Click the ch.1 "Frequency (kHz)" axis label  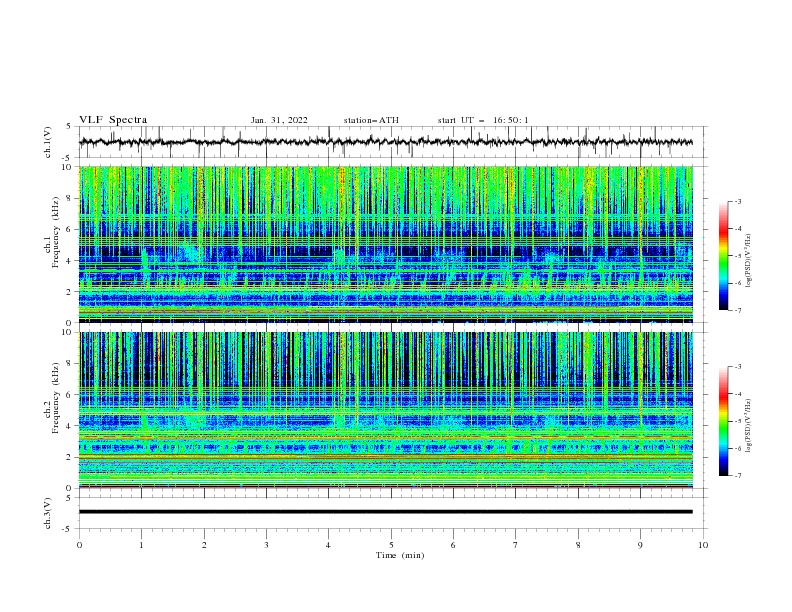[x=56, y=230]
